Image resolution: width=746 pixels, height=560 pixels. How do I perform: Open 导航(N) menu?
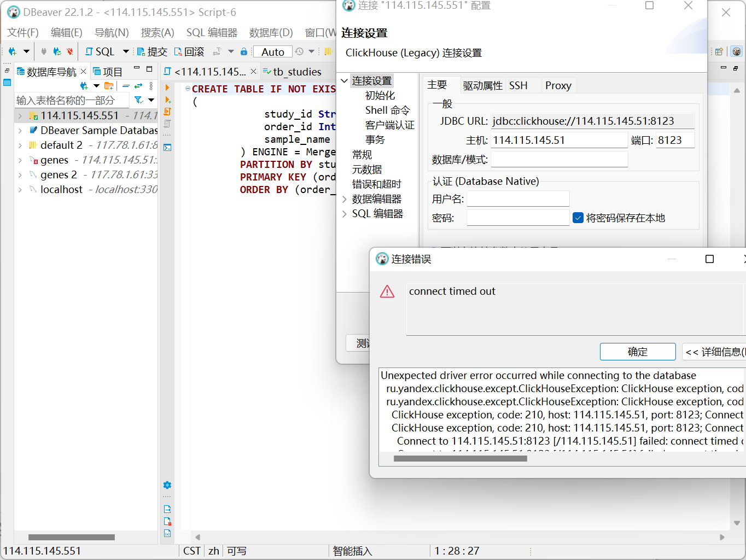pyautogui.click(x=112, y=33)
